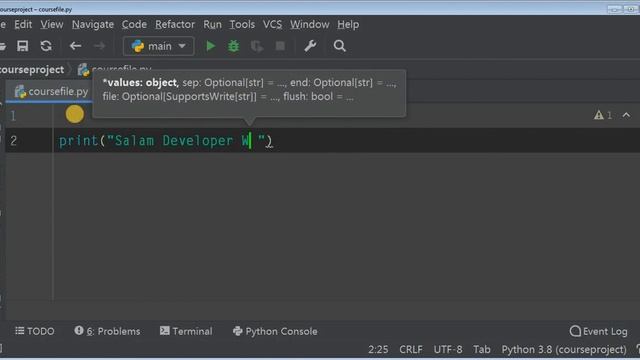Screen dimensions: 640x360
Task: Open settings via the wrench icon
Action: (x=310, y=46)
